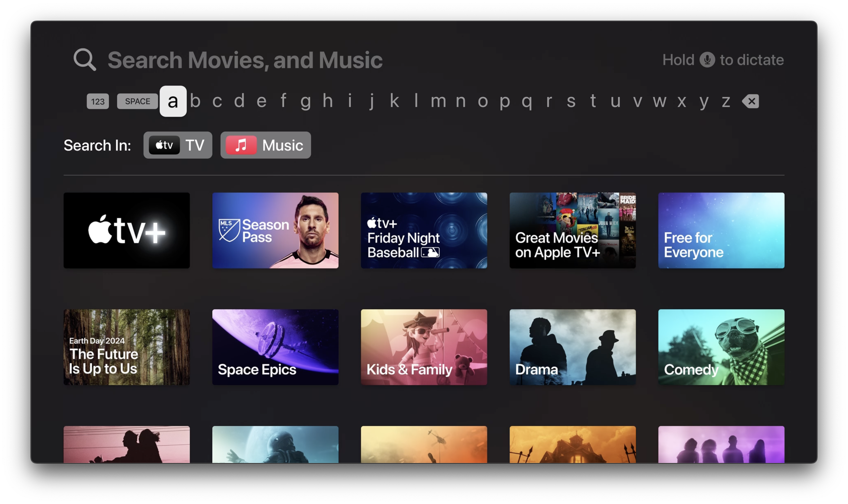This screenshot has width=848, height=504.
Task: Type the letter m key
Action: coord(438,101)
